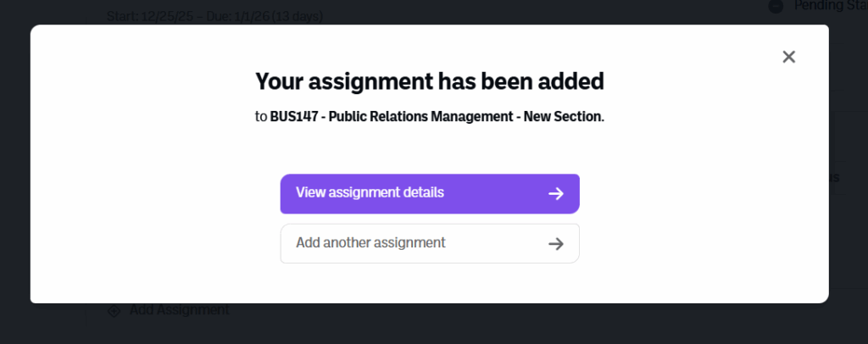Click the gray arrow beside Add another assignment

pos(556,243)
